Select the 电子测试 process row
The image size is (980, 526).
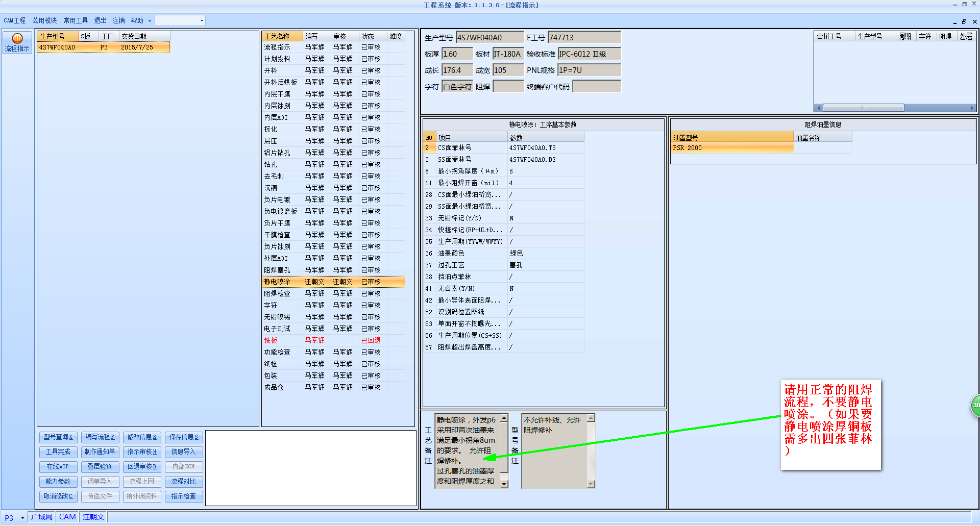click(333, 329)
